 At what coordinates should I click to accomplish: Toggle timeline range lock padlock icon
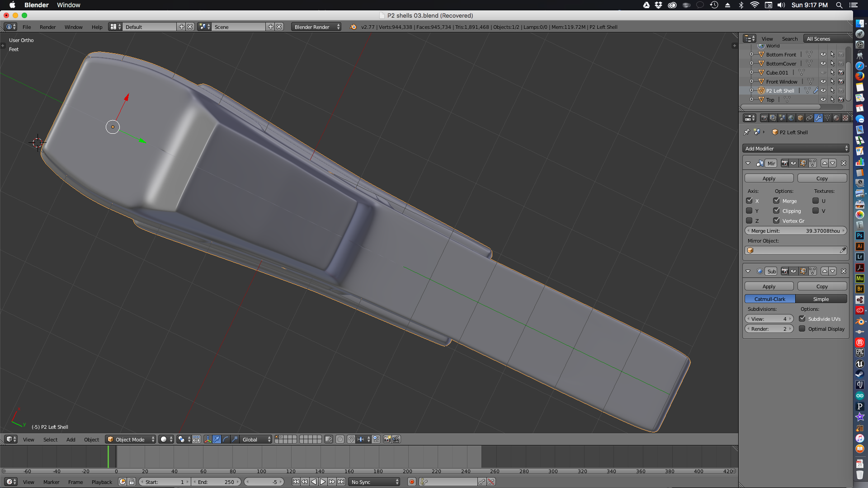[132, 482]
